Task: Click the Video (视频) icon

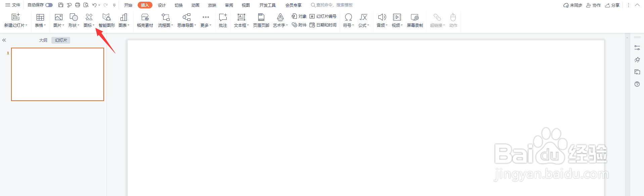Action: point(397,17)
